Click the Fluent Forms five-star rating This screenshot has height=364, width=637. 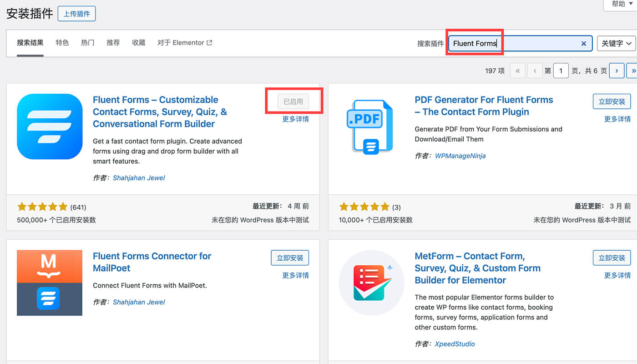(42, 207)
